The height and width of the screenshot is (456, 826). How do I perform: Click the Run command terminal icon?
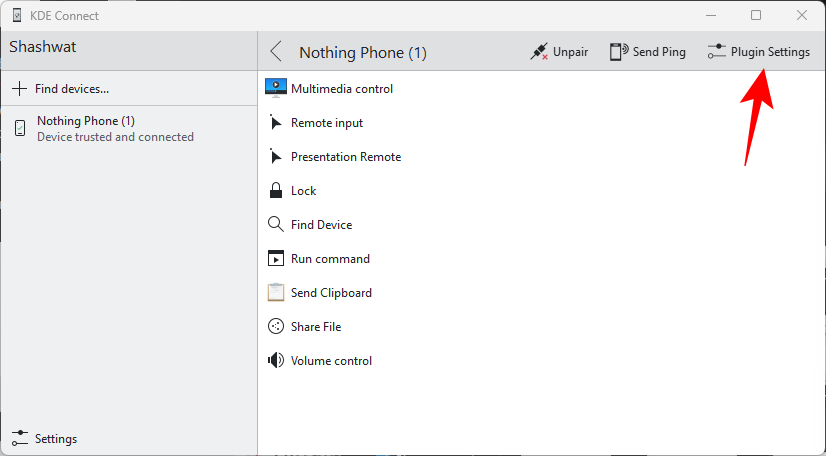[276, 259]
